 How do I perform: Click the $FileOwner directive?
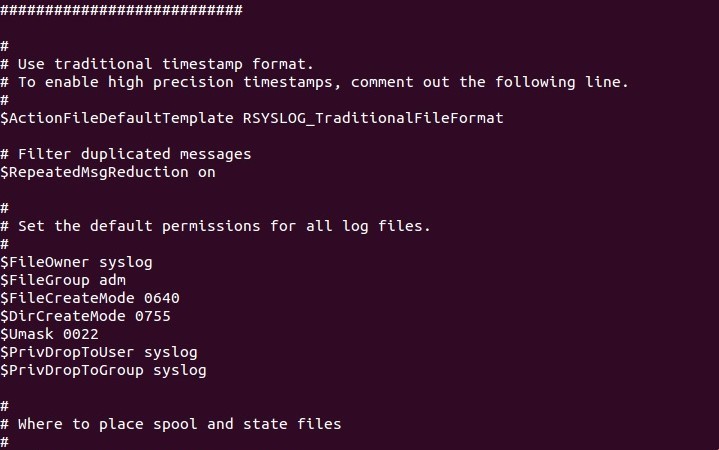click(44, 262)
